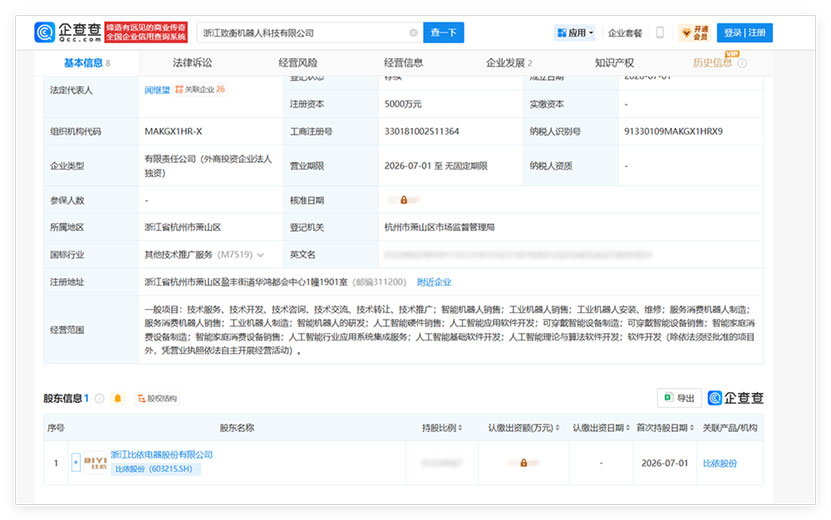
Task: Select the 330181002511364 registration number
Action: 422,131
